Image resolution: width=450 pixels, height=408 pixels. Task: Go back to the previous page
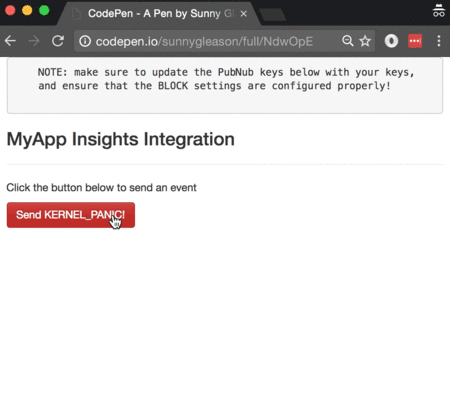click(10, 41)
